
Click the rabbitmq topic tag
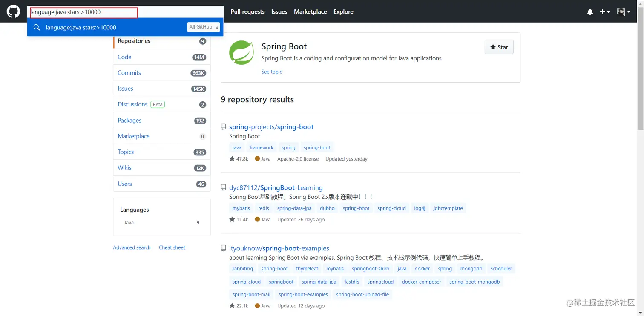tap(243, 269)
